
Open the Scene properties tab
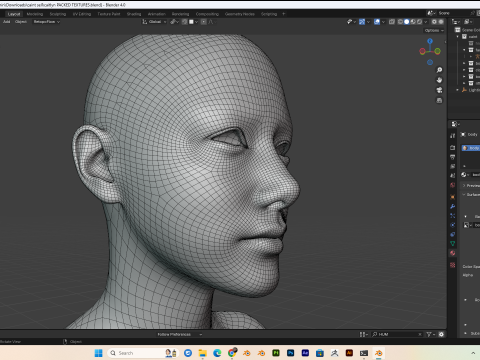pyautogui.click(x=452, y=175)
